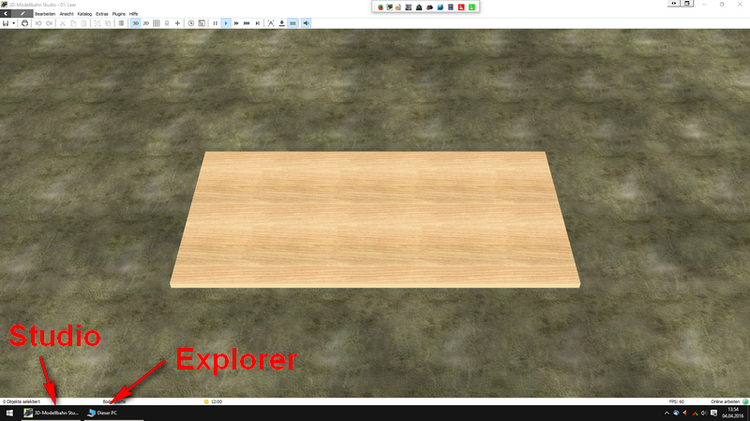The height and width of the screenshot is (421, 750).
Task: Toggle the highlighted tracks display icon
Action: 293,23
